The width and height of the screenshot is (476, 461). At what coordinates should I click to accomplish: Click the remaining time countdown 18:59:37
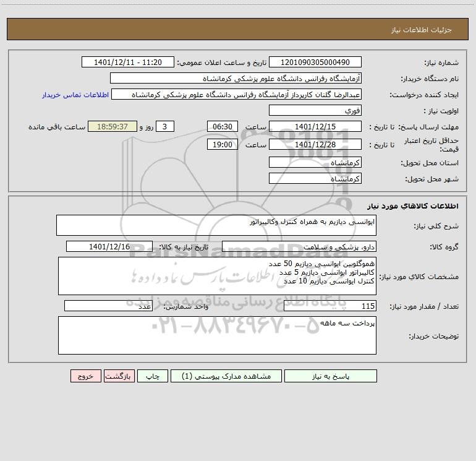point(113,126)
